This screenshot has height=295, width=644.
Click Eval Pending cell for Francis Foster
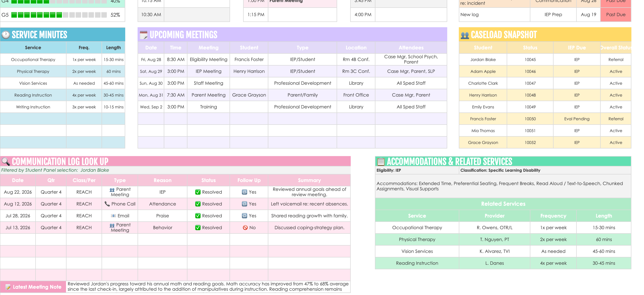576,119
